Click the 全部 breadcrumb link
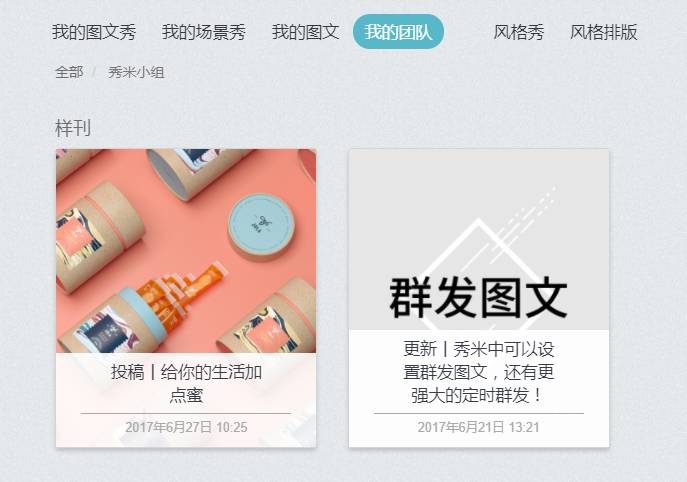 coord(69,72)
